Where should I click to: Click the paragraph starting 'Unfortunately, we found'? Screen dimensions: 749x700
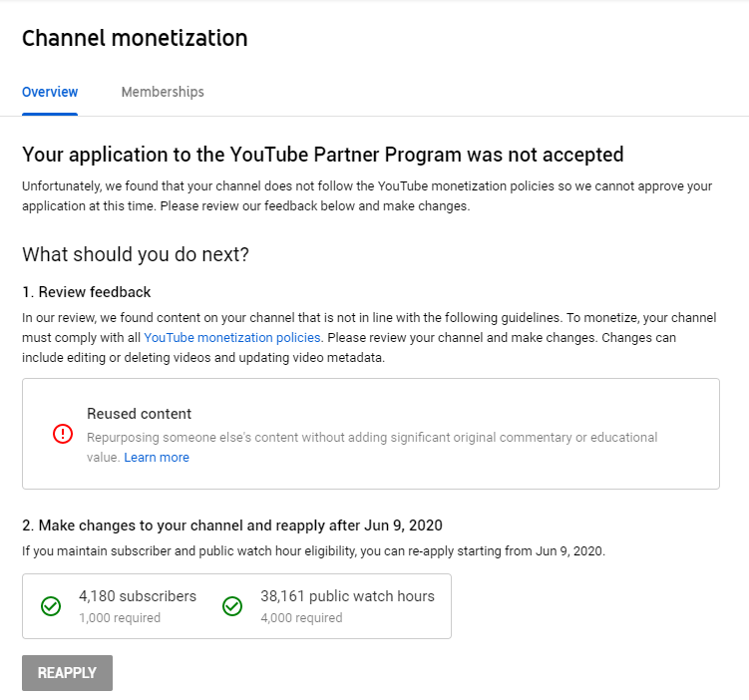[367, 196]
